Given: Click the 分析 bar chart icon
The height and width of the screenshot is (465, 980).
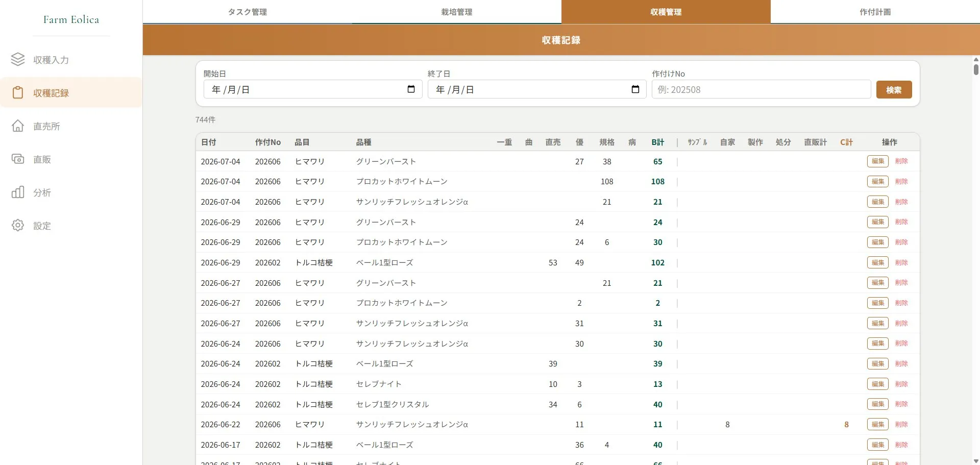Looking at the screenshot, I should point(18,192).
